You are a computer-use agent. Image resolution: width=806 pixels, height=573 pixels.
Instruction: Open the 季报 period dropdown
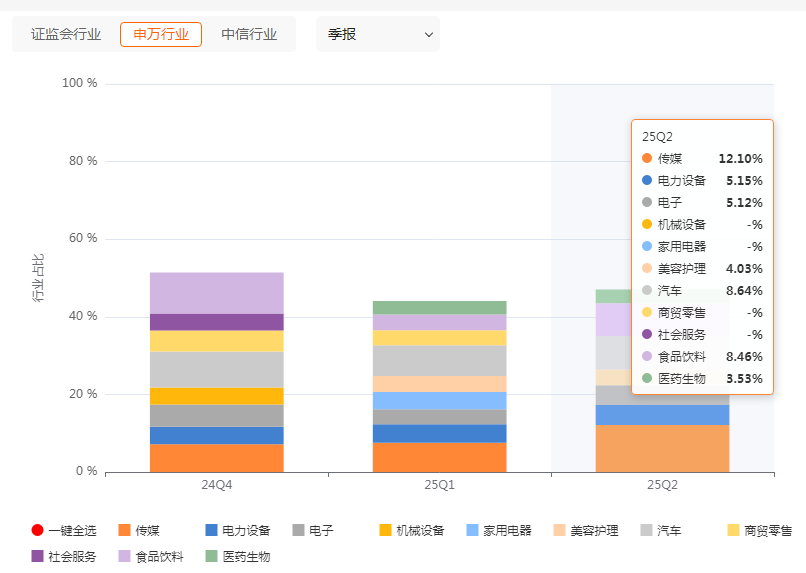[377, 34]
